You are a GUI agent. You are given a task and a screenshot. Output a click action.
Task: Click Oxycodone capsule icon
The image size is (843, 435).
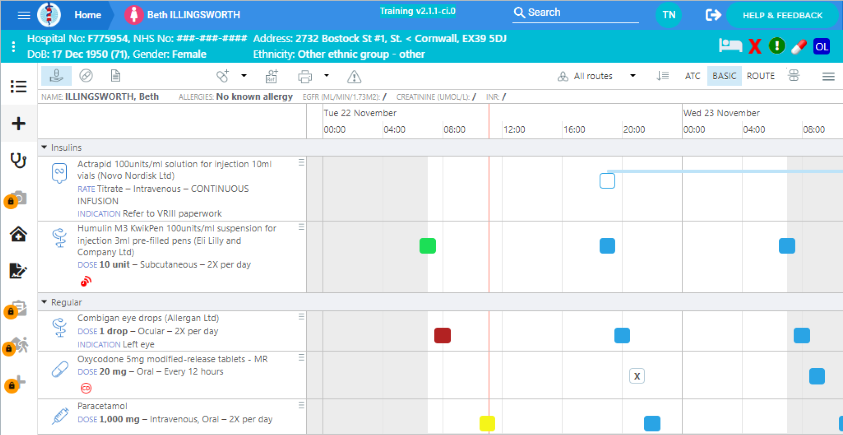pyautogui.click(x=59, y=369)
